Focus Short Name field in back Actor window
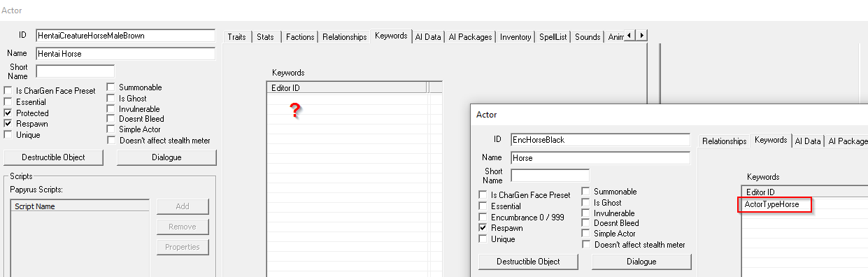 pyautogui.click(x=75, y=71)
